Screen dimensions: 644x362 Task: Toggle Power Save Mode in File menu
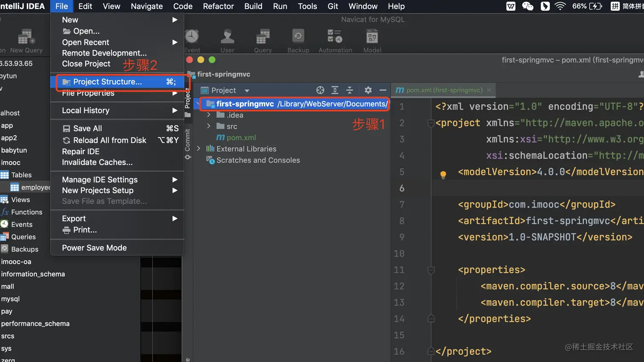click(x=95, y=248)
